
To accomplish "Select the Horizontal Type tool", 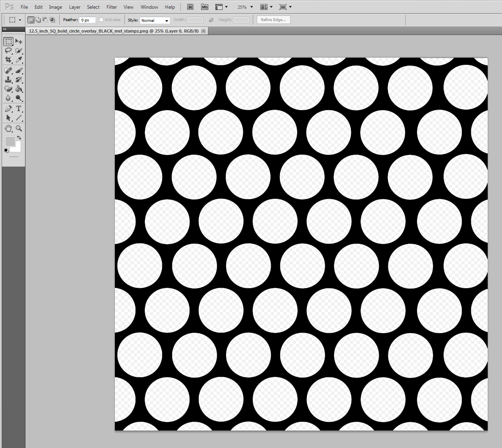I will [x=19, y=108].
